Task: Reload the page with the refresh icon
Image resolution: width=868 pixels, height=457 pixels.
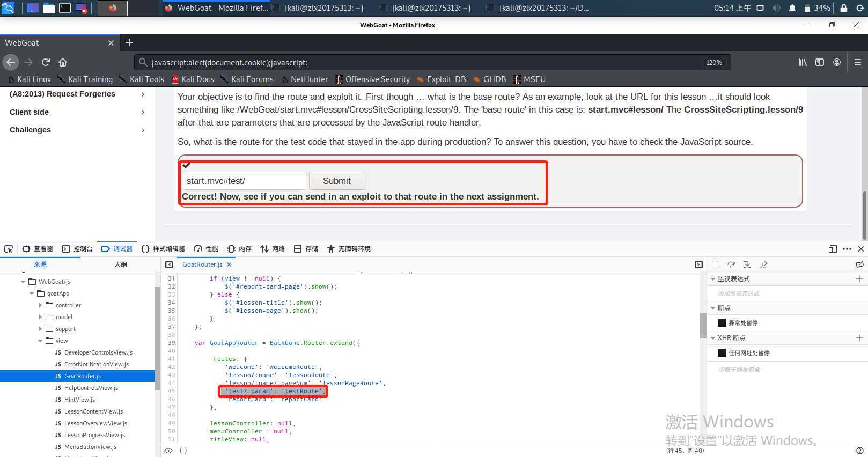Action: click(46, 62)
